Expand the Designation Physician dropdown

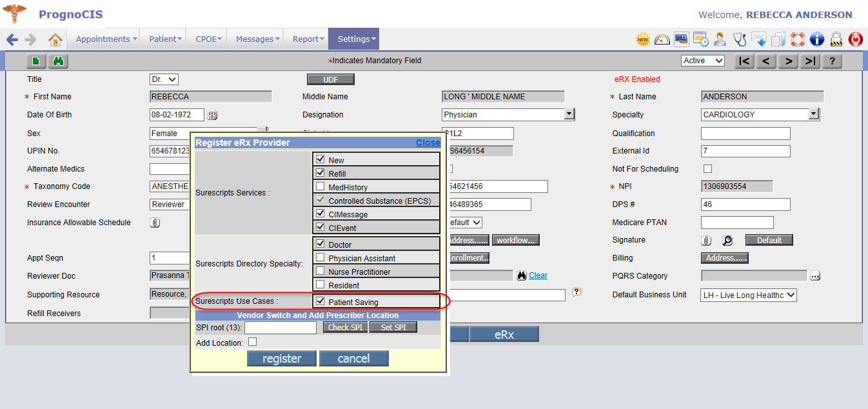click(x=569, y=114)
